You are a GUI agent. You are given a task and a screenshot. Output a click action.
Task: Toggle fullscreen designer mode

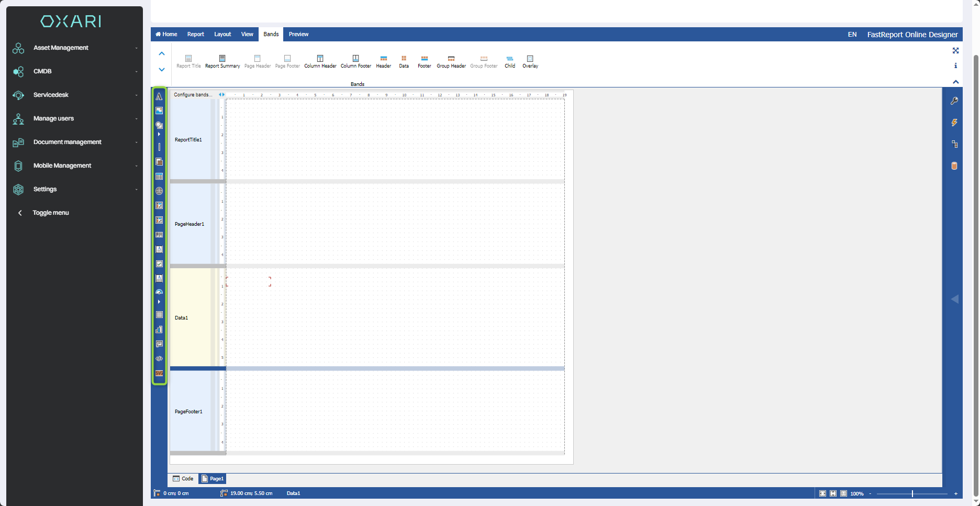point(955,51)
